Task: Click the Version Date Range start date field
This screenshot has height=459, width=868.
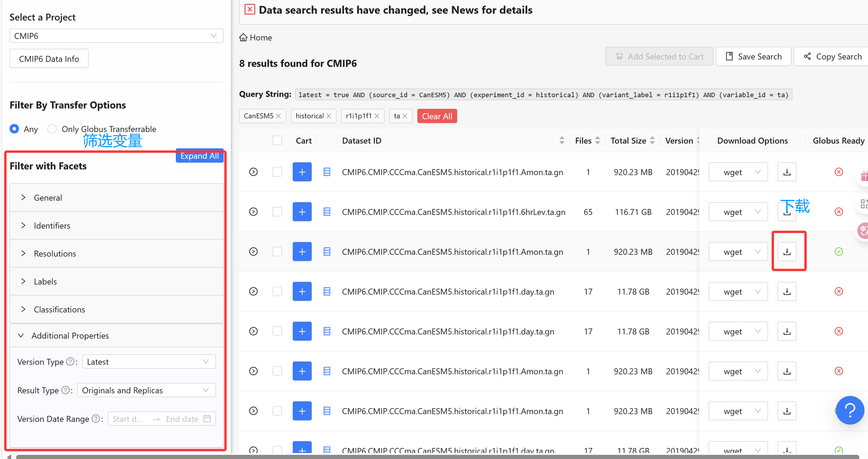Action: coord(128,419)
